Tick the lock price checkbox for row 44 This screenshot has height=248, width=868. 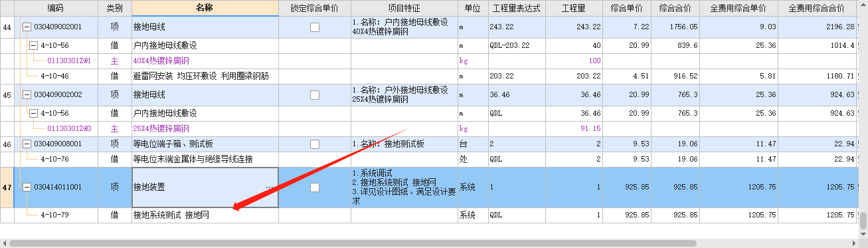click(315, 27)
